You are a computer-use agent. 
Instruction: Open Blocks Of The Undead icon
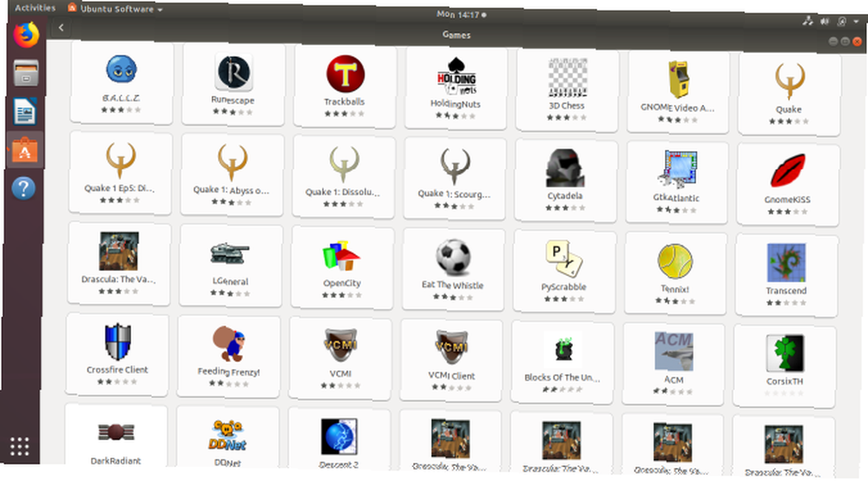click(x=563, y=350)
